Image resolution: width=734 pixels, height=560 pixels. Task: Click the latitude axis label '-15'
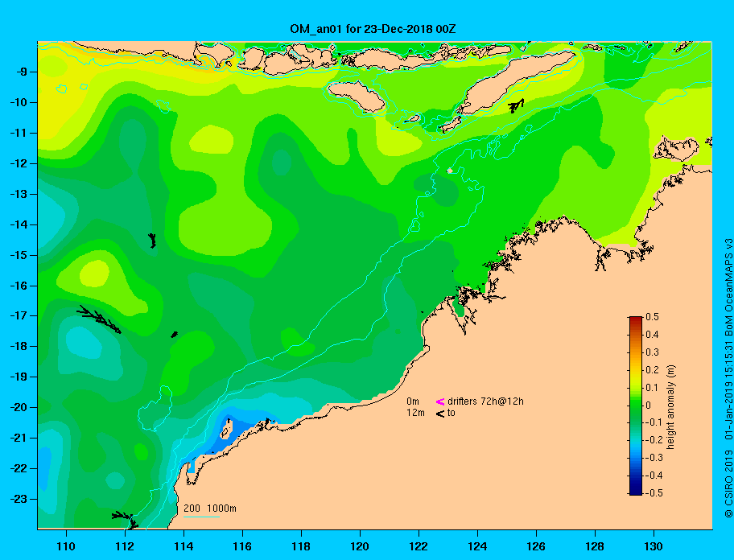(x=19, y=255)
